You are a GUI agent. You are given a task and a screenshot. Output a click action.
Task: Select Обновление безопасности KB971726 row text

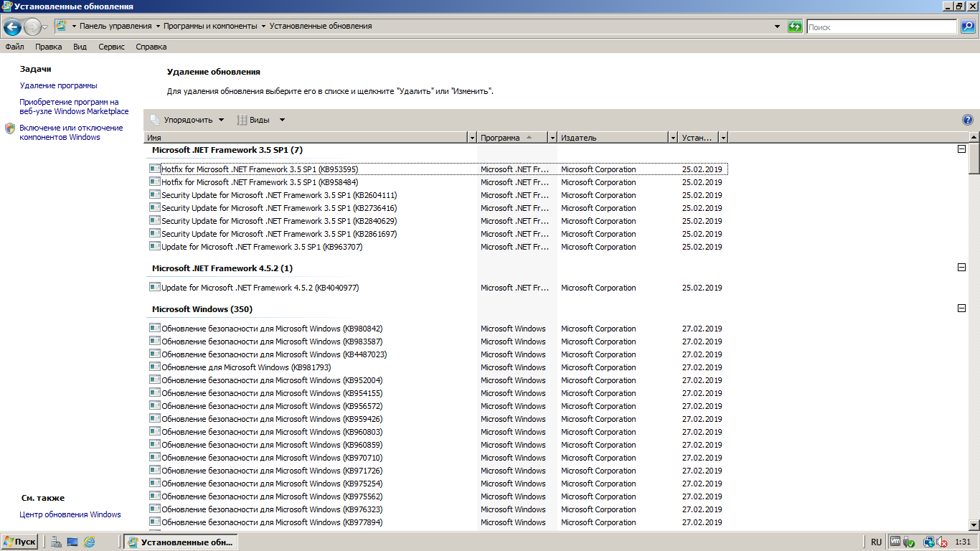click(x=272, y=471)
